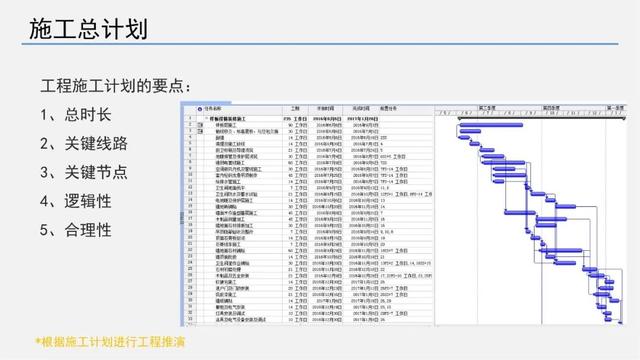Select the 完成时间 column header
Viewport: 640px width, 360px height.
pos(361,109)
